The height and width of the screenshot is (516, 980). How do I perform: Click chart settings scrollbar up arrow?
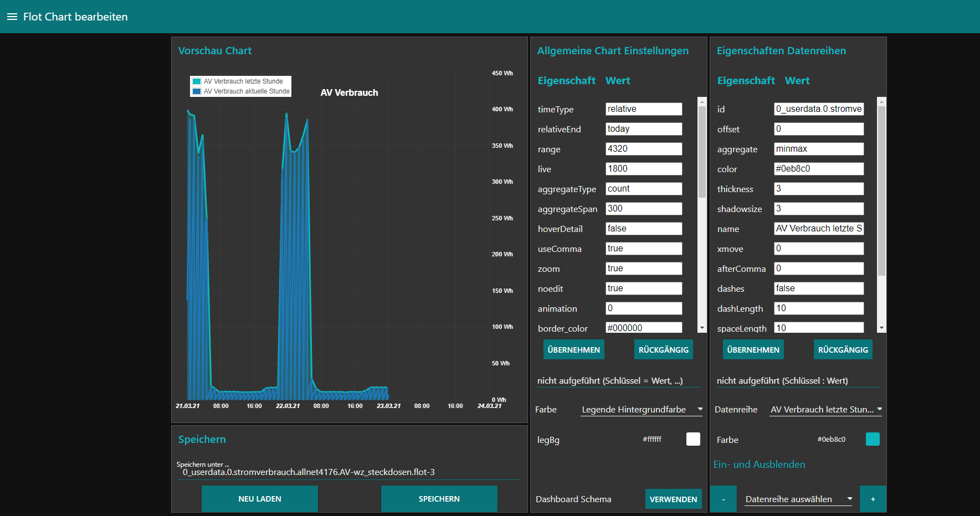coord(702,101)
